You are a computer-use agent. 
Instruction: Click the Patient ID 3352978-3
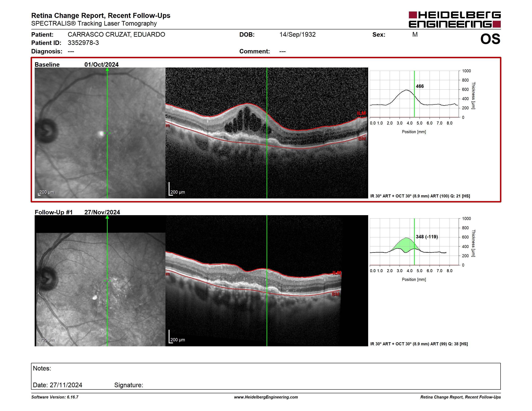(83, 43)
